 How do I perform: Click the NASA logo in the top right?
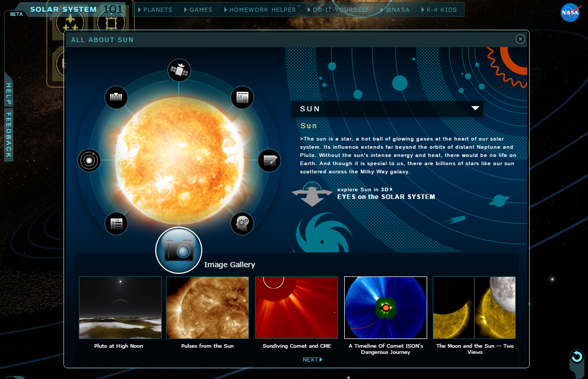point(570,13)
